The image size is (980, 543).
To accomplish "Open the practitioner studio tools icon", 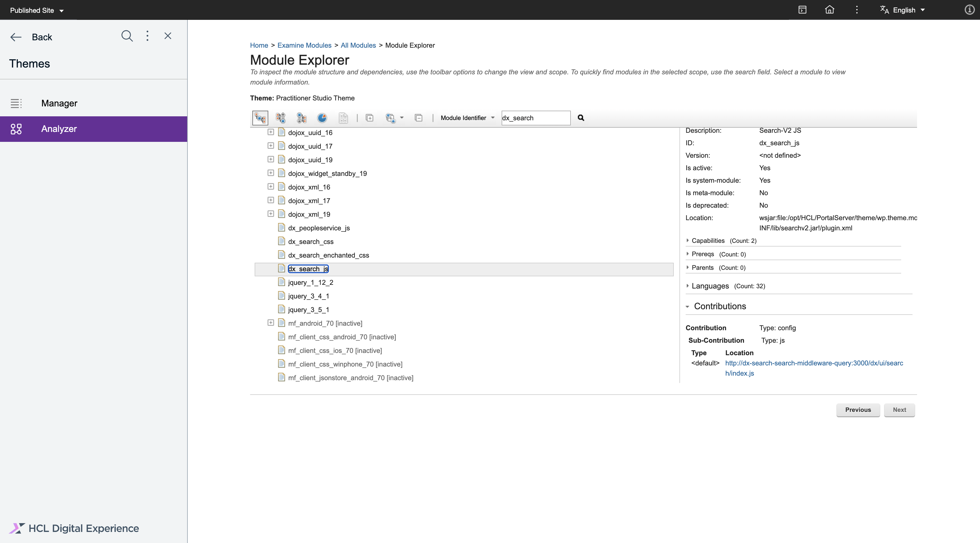I will 803,10.
